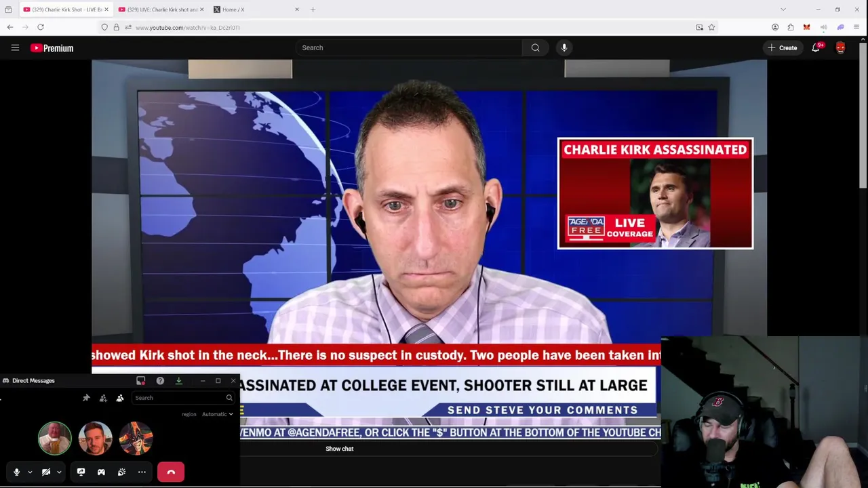The image size is (868, 488).
Task: Show chat below the video
Action: click(339, 449)
